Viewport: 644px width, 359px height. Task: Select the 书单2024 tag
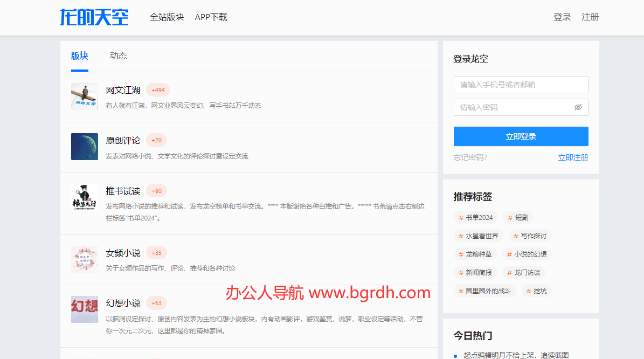tap(475, 218)
